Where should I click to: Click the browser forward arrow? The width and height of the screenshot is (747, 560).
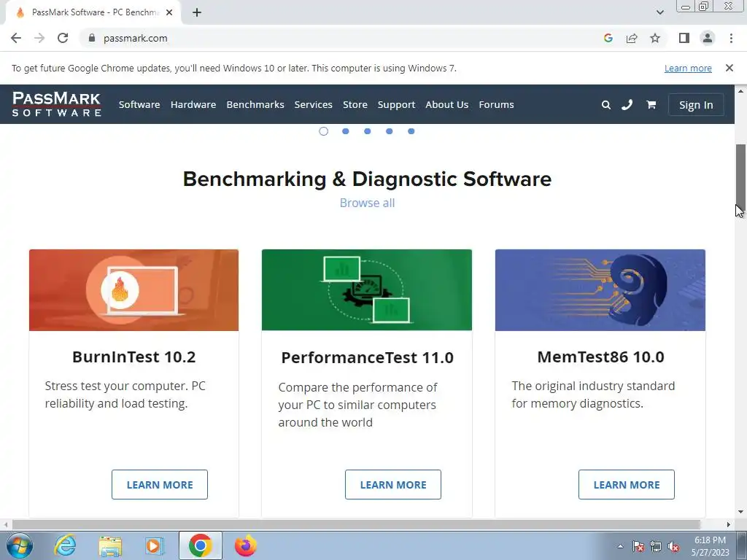pos(39,38)
